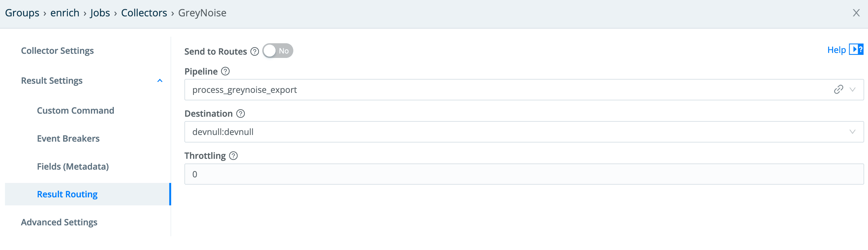Collapse the Result Settings section chevron

click(160, 81)
